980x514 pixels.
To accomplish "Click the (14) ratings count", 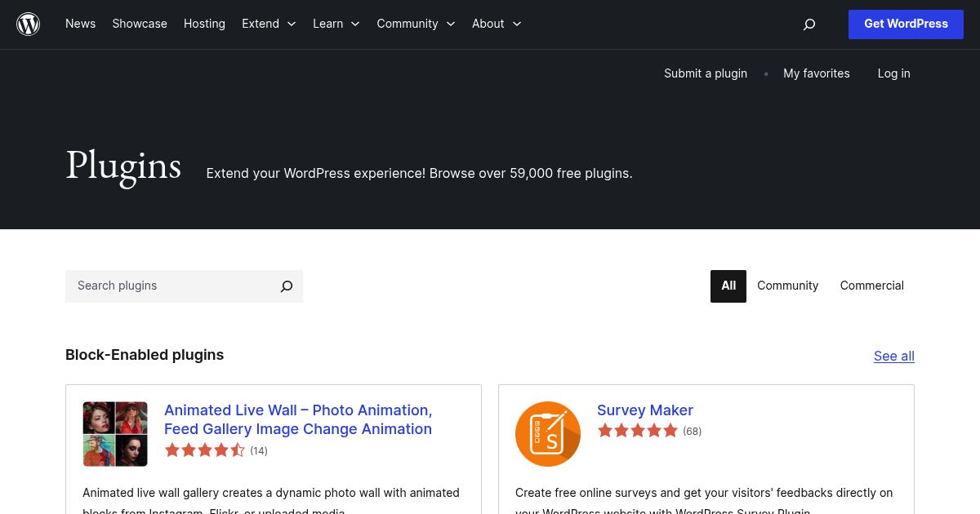I will (x=259, y=451).
